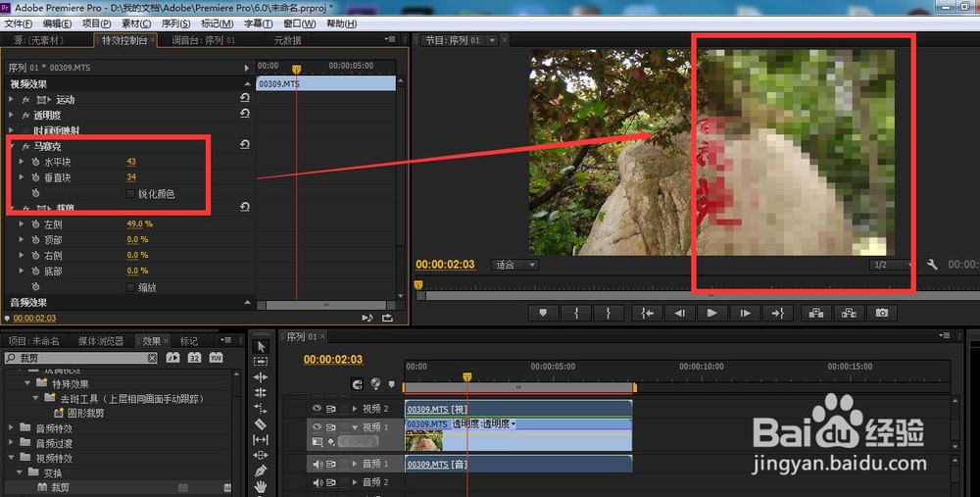Select the 裁剪 effect in list

pyautogui.click(x=60, y=487)
